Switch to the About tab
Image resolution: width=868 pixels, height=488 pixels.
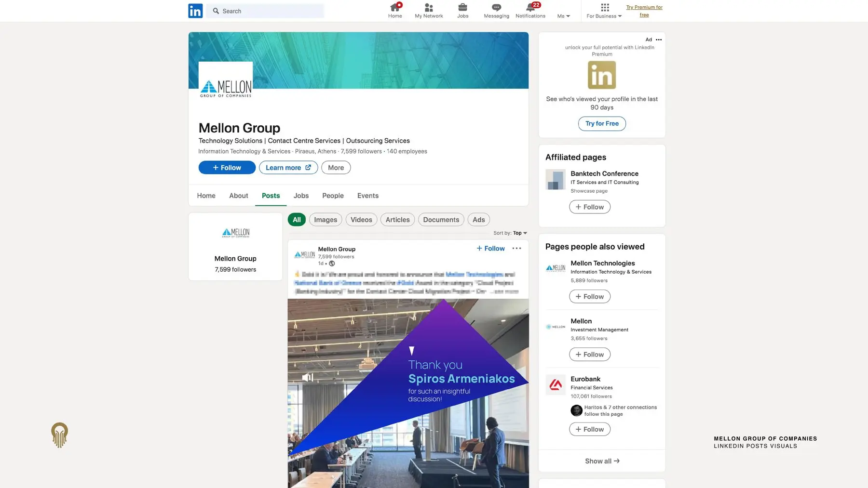(238, 196)
